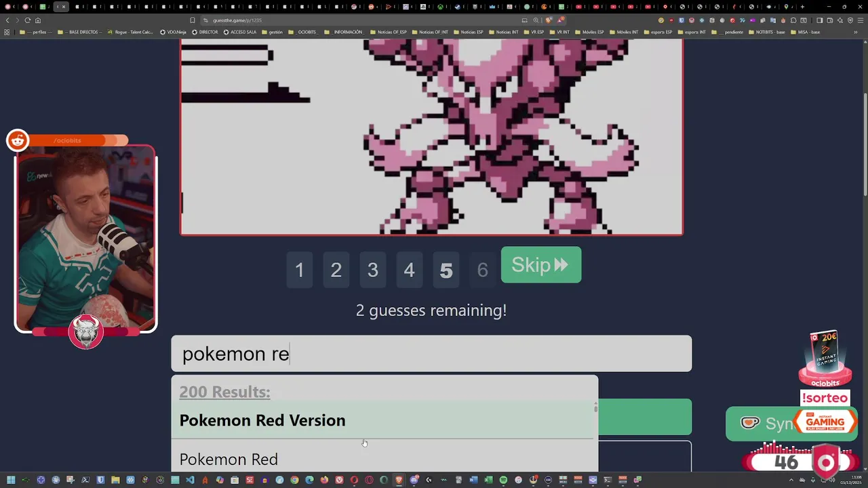The height and width of the screenshot is (488, 868).
Task: View screenshot hint number 3
Action: (372, 270)
